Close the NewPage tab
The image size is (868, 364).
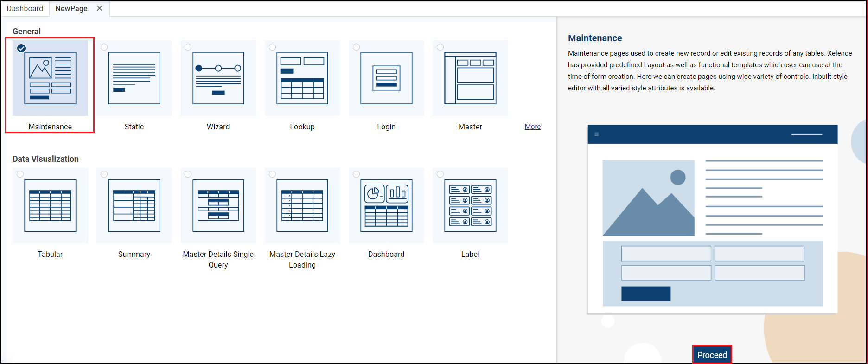[99, 8]
